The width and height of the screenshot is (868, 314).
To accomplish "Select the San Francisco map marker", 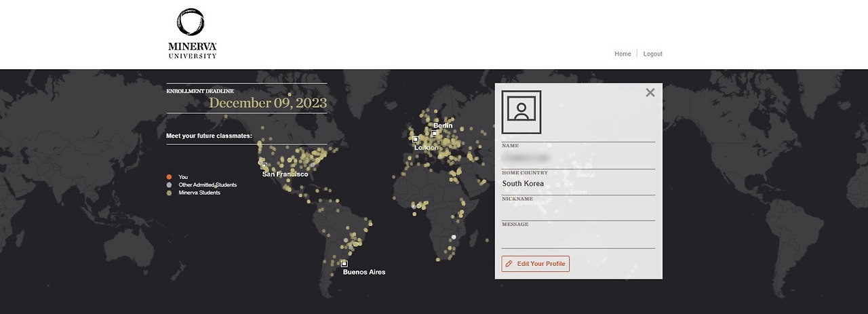I will tap(264, 165).
